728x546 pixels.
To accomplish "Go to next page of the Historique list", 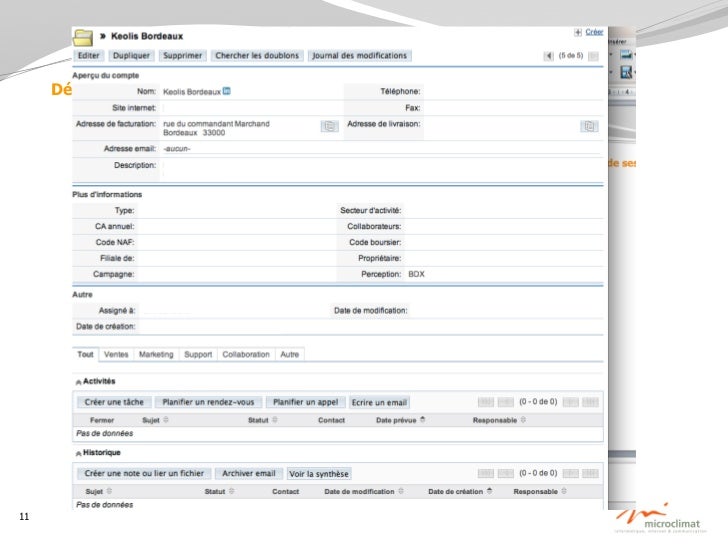I will tap(571, 474).
